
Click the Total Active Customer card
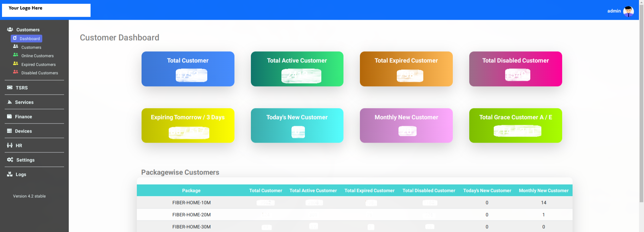pos(297,69)
